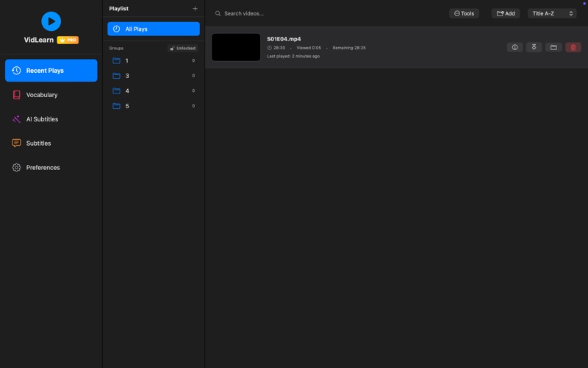Open the Title A-Z sort dropdown

point(552,13)
